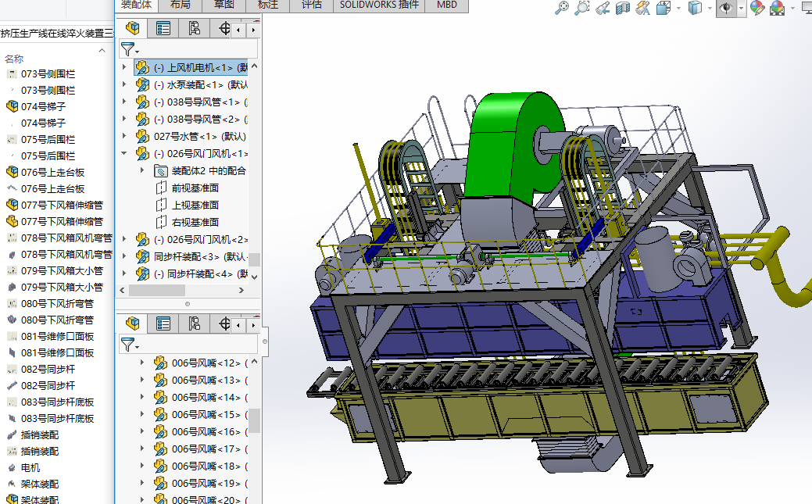Expand the 006号风嘴<15> tree node
The height and width of the screenshot is (504, 812).
click(142, 414)
